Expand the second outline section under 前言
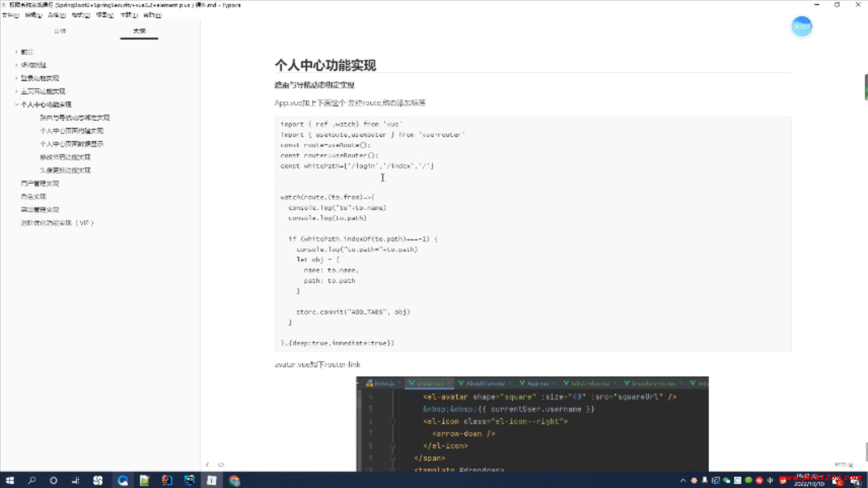 point(16,65)
